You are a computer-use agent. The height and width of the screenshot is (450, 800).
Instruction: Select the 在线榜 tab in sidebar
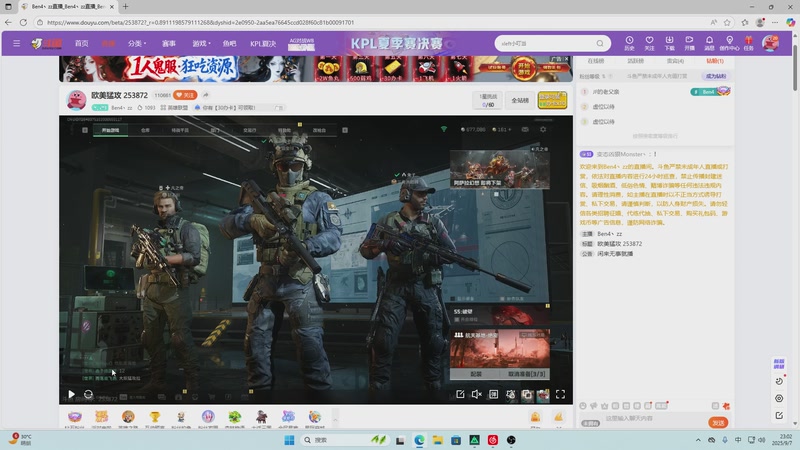point(595,61)
